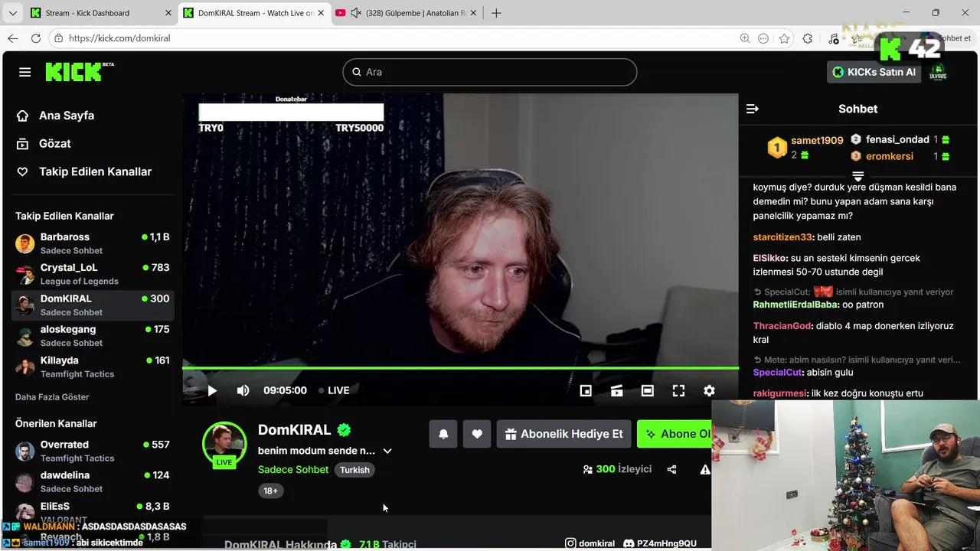Click the zoom magnifier in address bar
Screen dimensions: 980x551
click(x=744, y=38)
